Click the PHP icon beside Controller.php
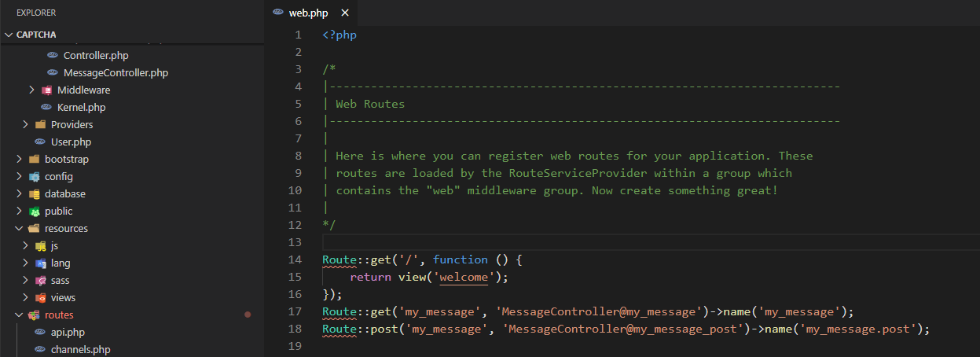980x357 pixels. coord(53,55)
